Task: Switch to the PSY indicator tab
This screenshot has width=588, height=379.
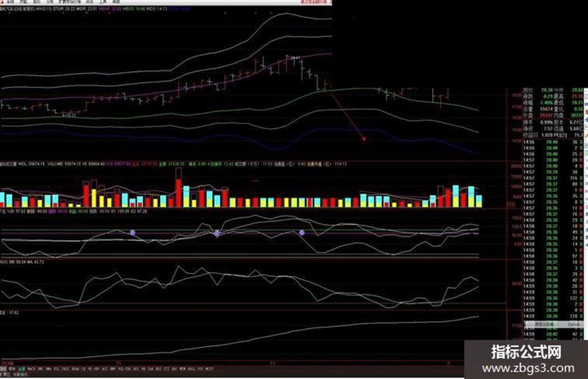Action: [x=200, y=369]
